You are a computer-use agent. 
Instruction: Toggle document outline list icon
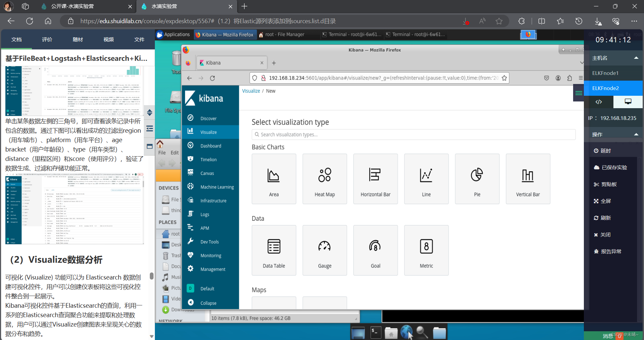[x=150, y=129]
